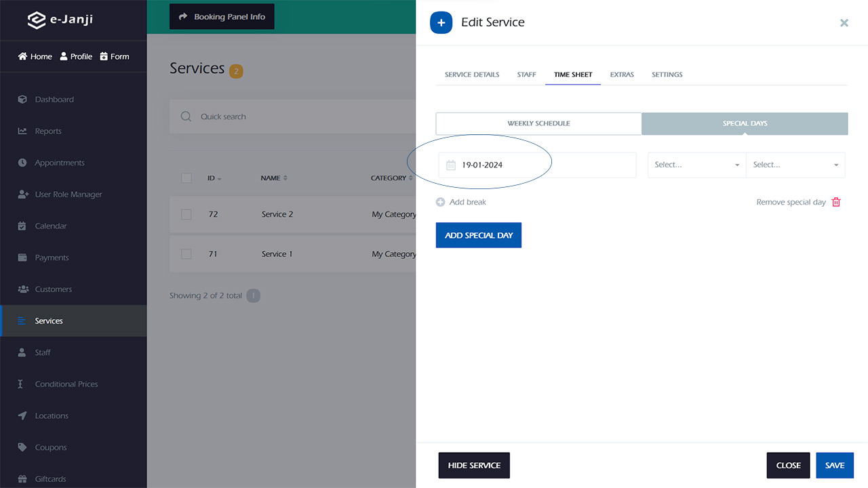The image size is (868, 488).
Task: Open the Reports chart icon in the sidebar
Action: coord(22,131)
